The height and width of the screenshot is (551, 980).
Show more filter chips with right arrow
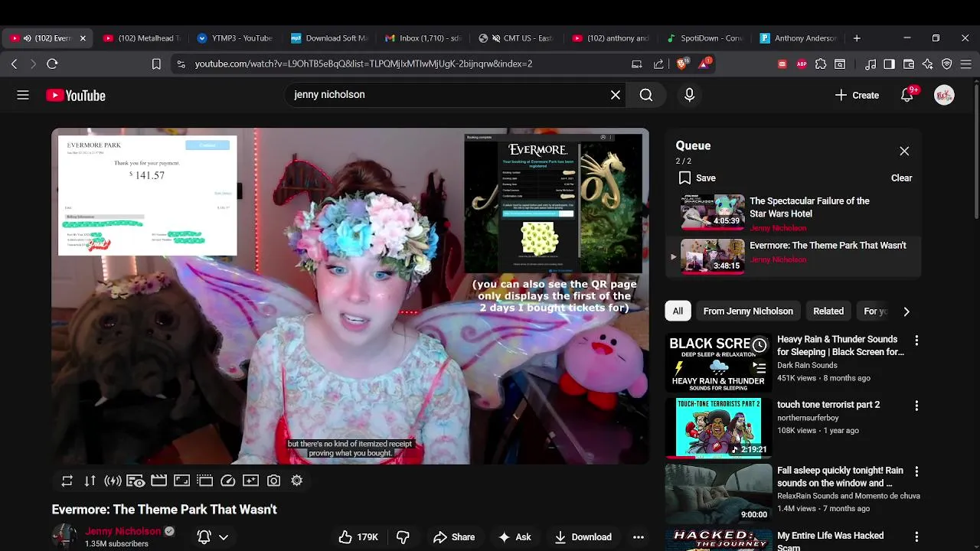click(x=906, y=311)
